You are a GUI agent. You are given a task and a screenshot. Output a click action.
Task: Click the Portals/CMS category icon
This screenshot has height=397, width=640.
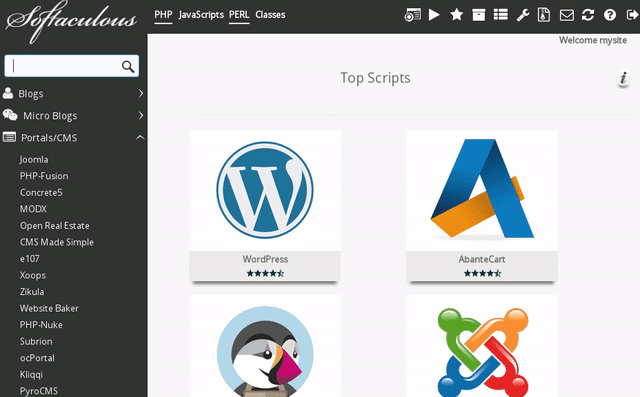tap(9, 137)
